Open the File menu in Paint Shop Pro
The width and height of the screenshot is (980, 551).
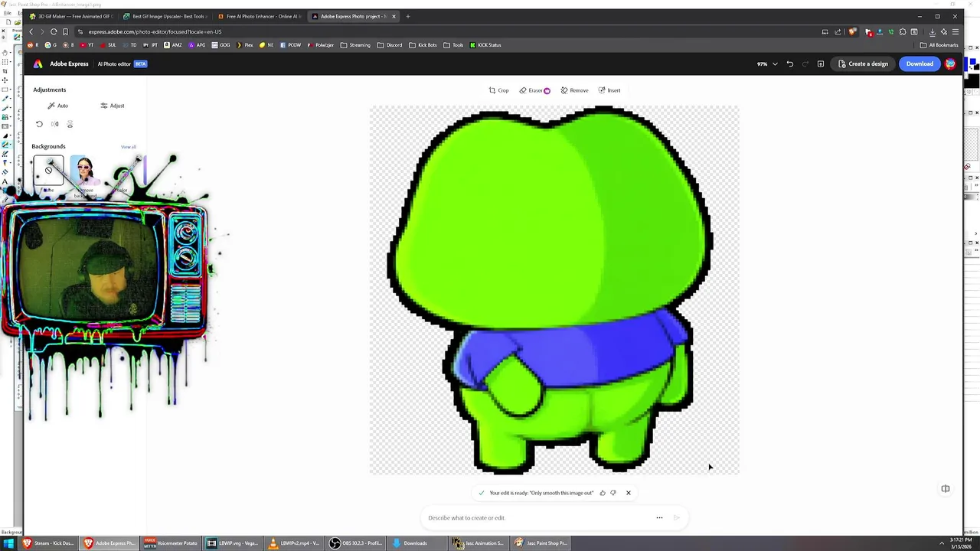click(x=8, y=13)
